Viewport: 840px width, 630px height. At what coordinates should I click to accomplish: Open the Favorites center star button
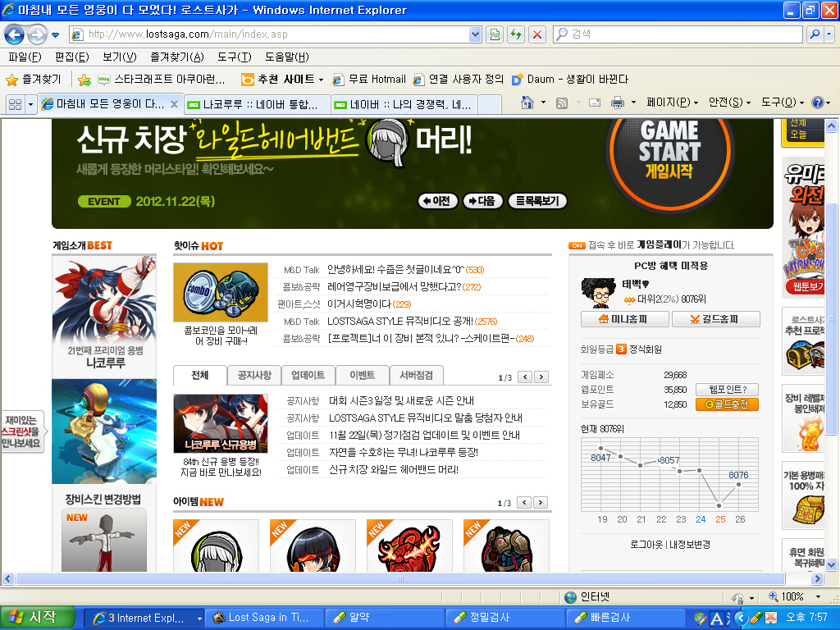pos(34,80)
